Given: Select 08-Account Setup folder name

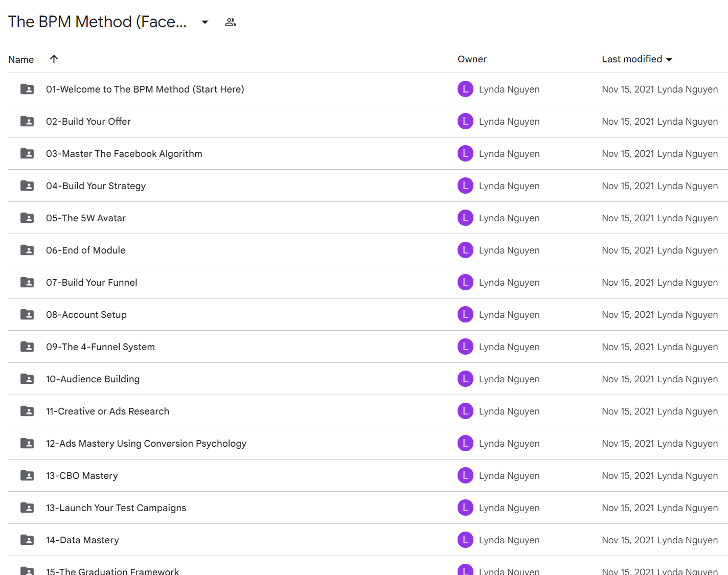Looking at the screenshot, I should (86, 314).
